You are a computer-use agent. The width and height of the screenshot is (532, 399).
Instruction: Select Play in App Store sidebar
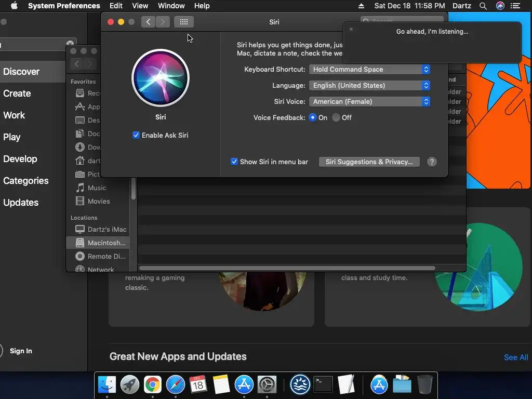[x=12, y=137]
